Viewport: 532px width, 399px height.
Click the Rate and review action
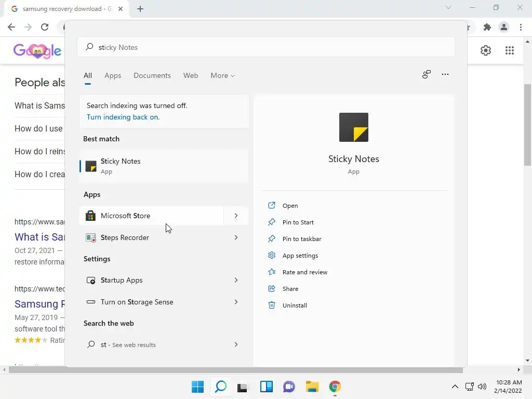[304, 272]
